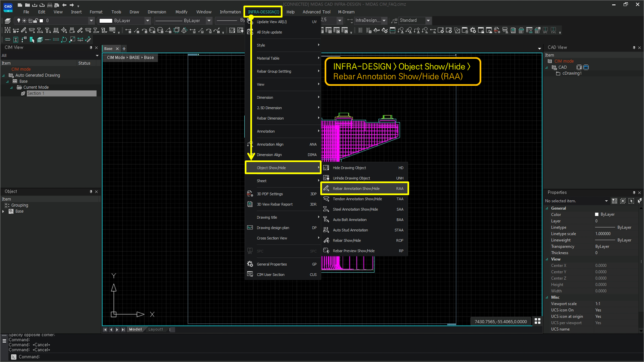Click the text frame icon in third toolbar row
Image resolution: width=644 pixels, height=362 pixels.
[16, 39]
